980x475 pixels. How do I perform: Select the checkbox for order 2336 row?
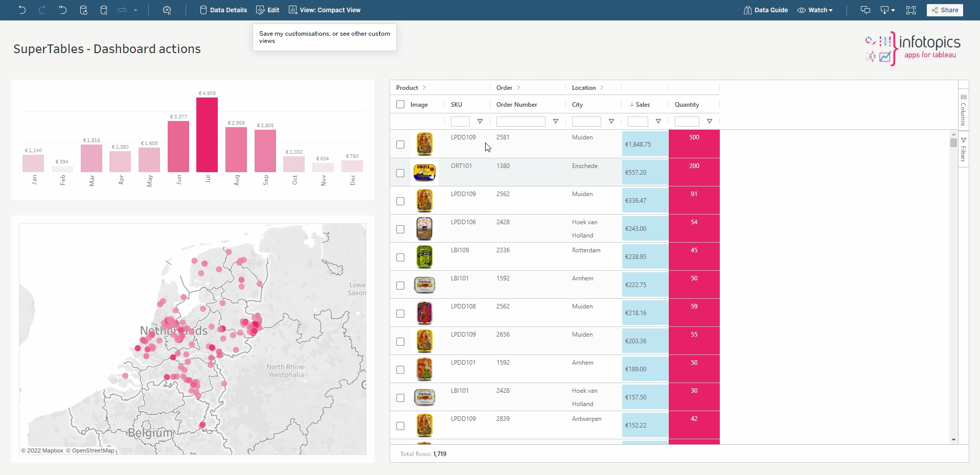point(400,257)
